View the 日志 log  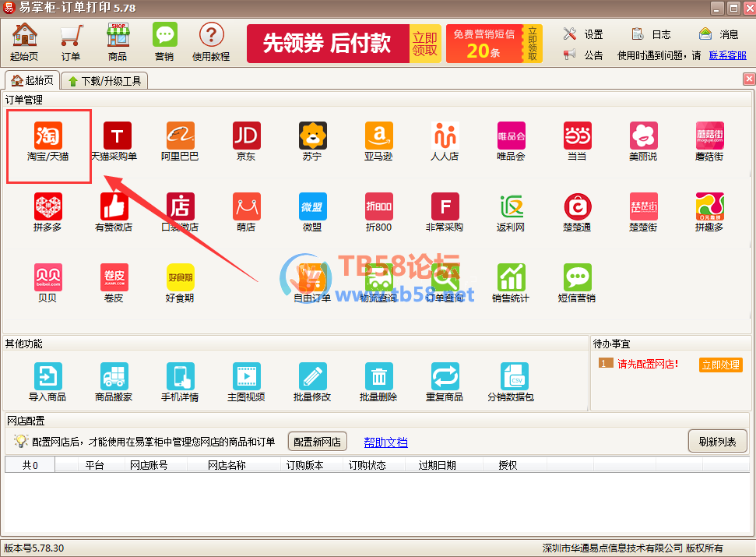pos(651,34)
